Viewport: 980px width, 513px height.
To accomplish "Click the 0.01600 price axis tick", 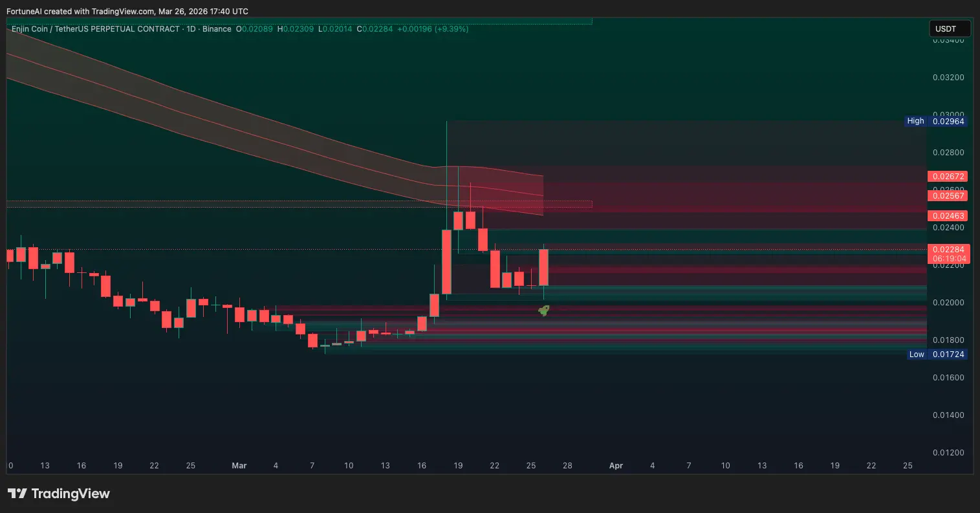I will [x=948, y=378].
